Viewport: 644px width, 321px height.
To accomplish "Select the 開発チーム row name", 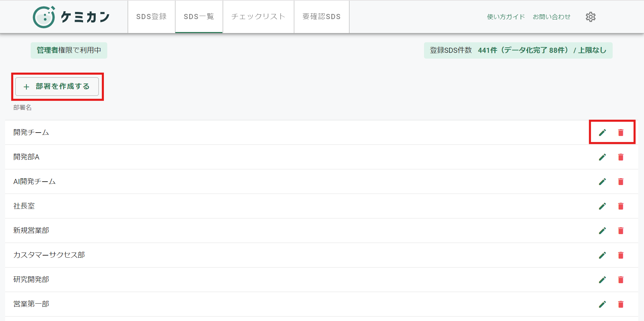I will (31, 132).
